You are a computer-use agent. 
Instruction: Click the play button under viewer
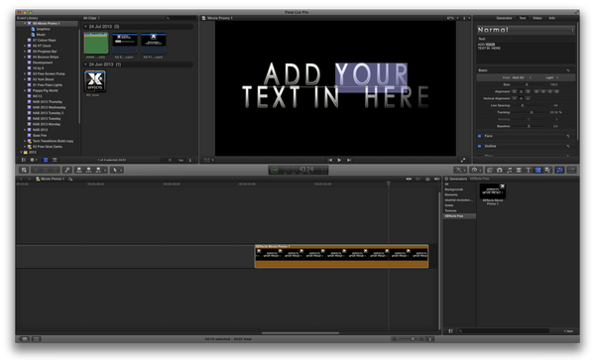[339, 160]
